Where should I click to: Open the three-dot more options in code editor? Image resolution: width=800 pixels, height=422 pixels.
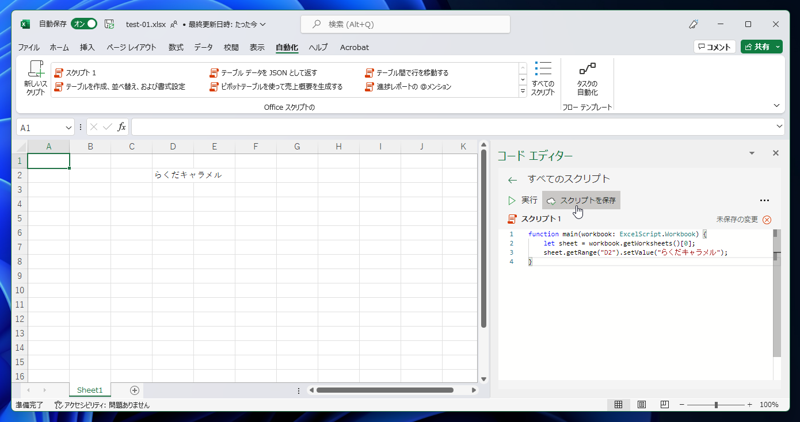[x=764, y=201]
